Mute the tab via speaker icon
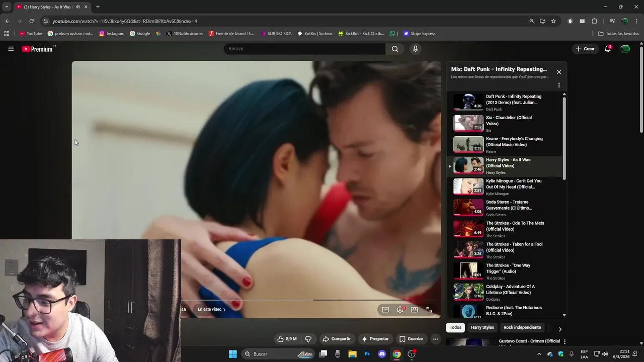 77,7
